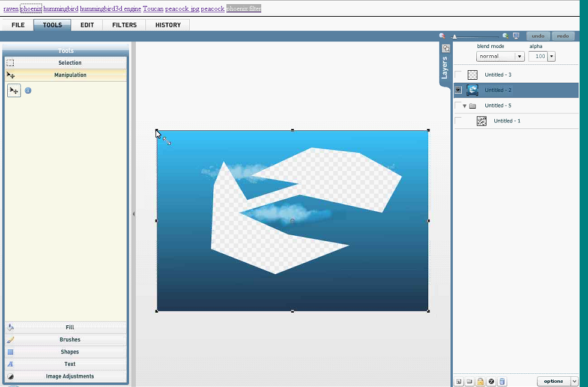The width and height of the screenshot is (588, 387).
Task: Expand the Brushes tools section
Action: [66, 340]
